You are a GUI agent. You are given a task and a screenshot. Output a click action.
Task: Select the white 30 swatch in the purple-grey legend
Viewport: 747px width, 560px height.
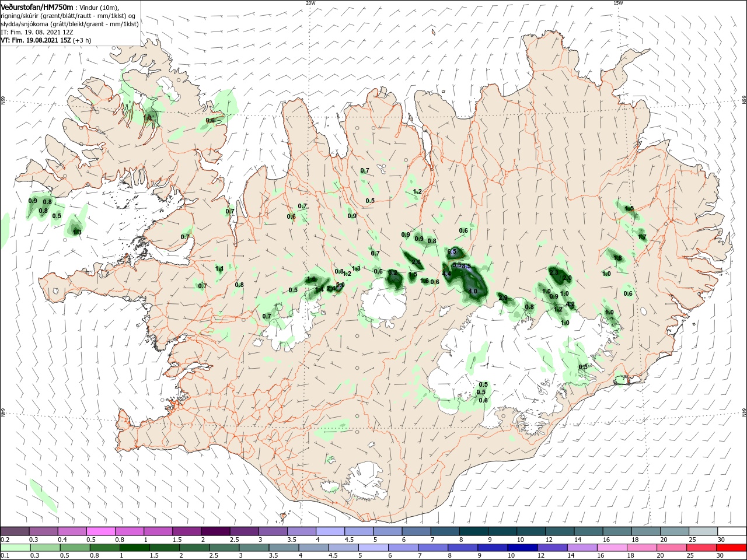732,531
